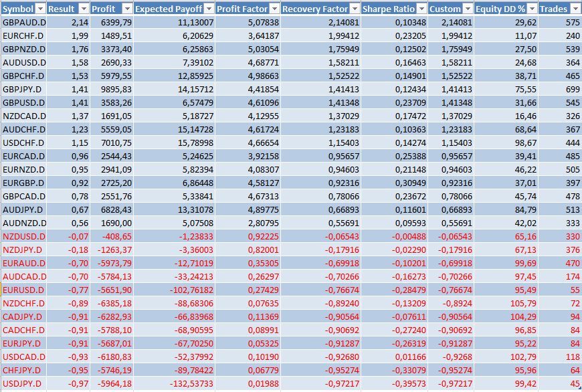Open the Equity DD % filter dropdown
Screen dimensions: 582x392
[x=532, y=9]
